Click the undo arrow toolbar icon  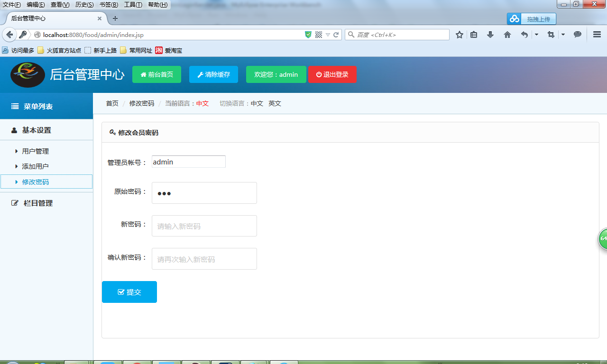coord(524,35)
